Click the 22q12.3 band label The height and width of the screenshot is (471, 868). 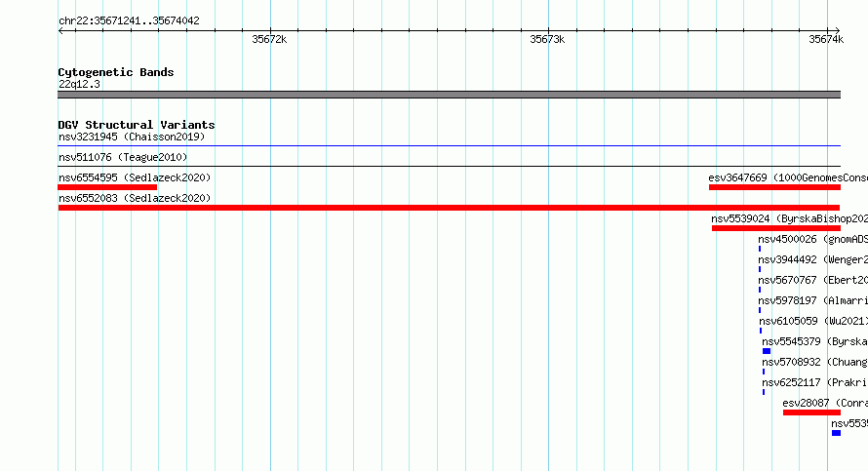(79, 84)
